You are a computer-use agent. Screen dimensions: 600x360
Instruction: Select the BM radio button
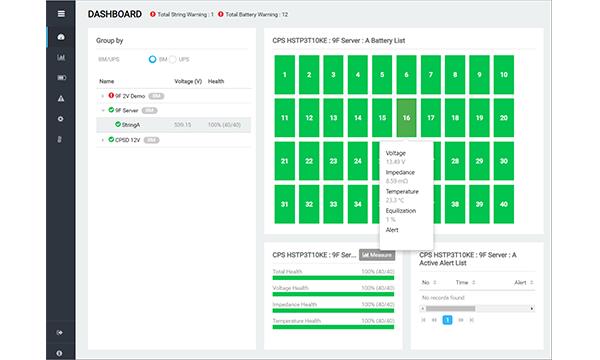click(x=152, y=59)
